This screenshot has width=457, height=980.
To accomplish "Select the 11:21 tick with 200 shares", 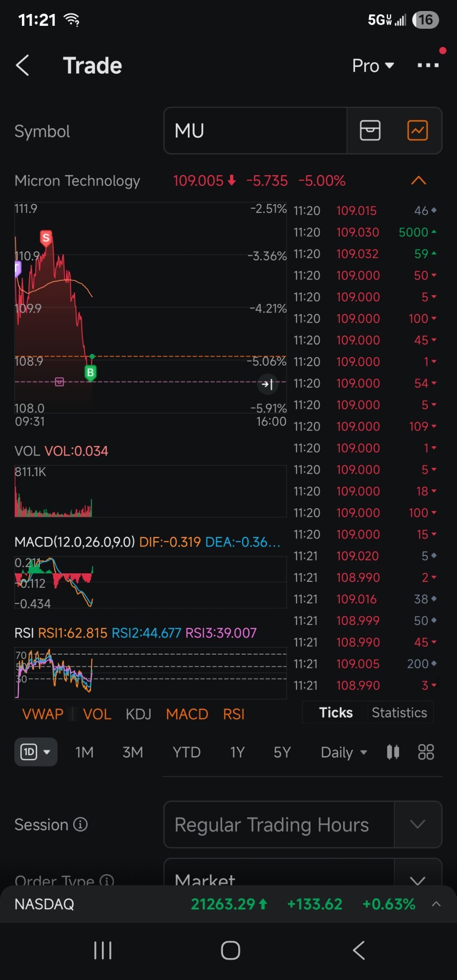I will pyautogui.click(x=365, y=664).
